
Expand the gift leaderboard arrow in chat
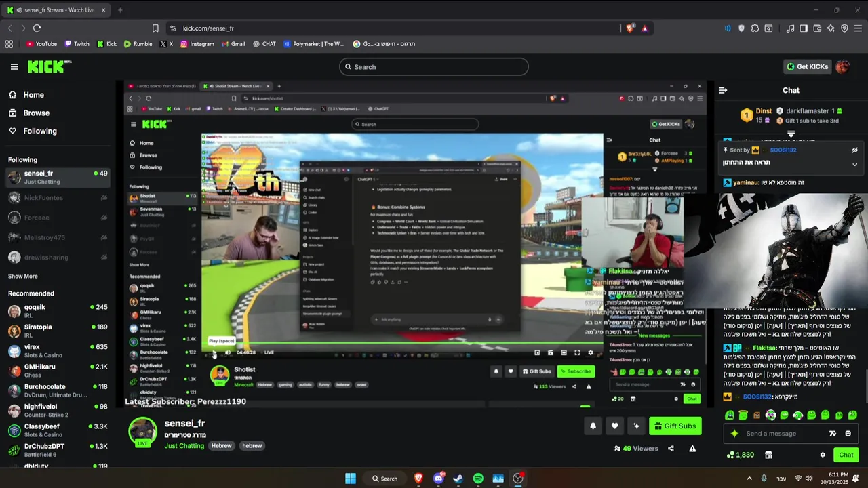pos(791,134)
